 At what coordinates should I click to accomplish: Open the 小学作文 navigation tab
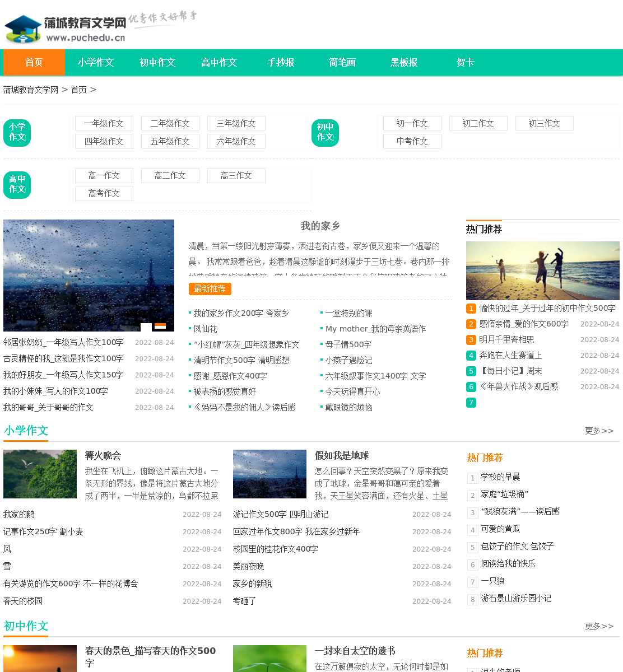(96, 63)
